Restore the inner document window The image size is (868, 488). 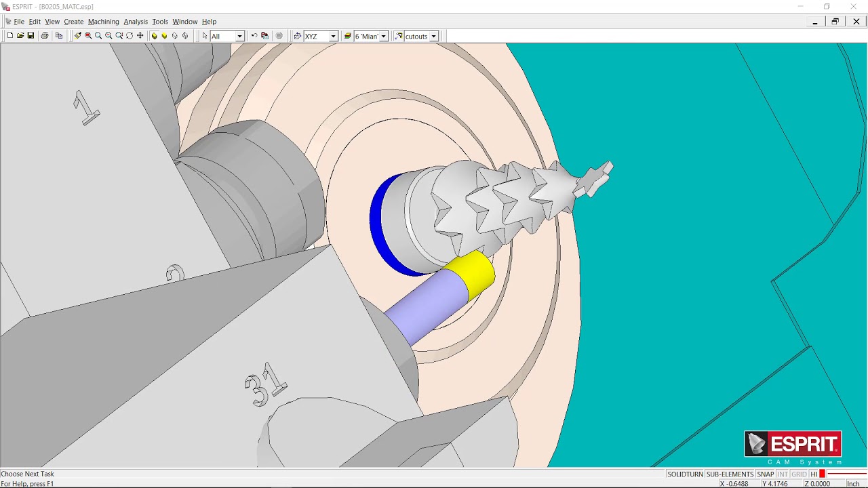(835, 22)
